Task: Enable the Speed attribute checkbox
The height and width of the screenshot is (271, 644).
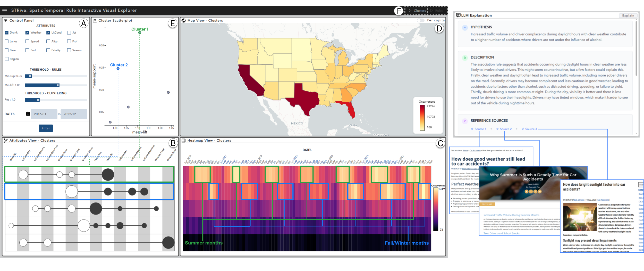Action: (27, 42)
